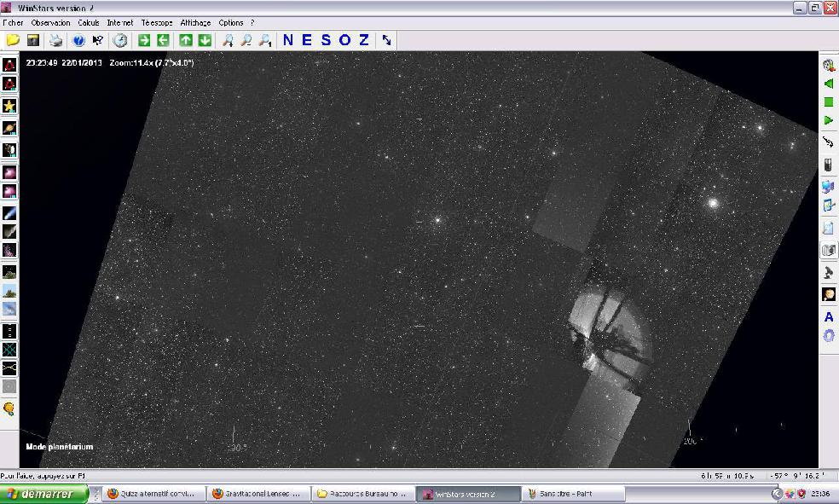Toggle the blue sky atmosphere icon
This screenshot has width=839, height=504.
(x=9, y=310)
